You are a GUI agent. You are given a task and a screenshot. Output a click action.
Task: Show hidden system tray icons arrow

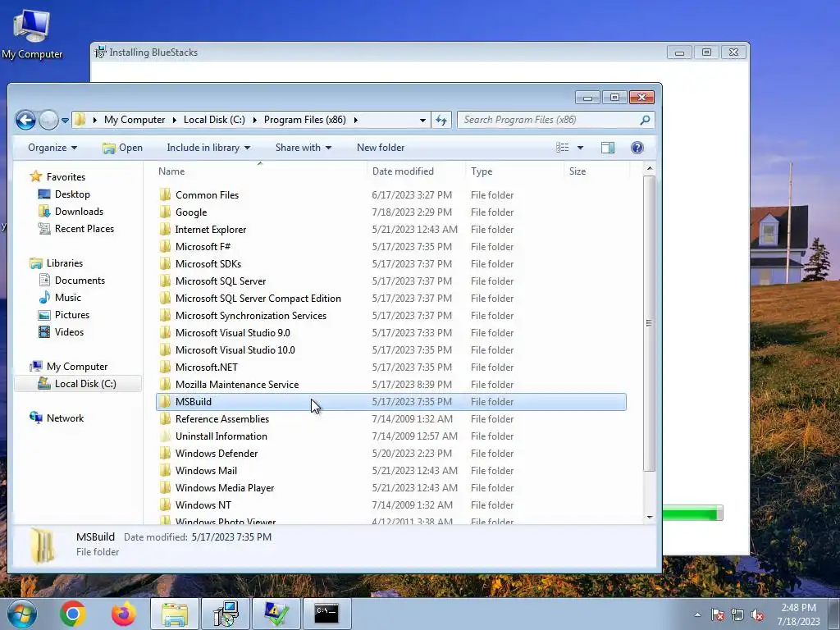click(x=697, y=614)
